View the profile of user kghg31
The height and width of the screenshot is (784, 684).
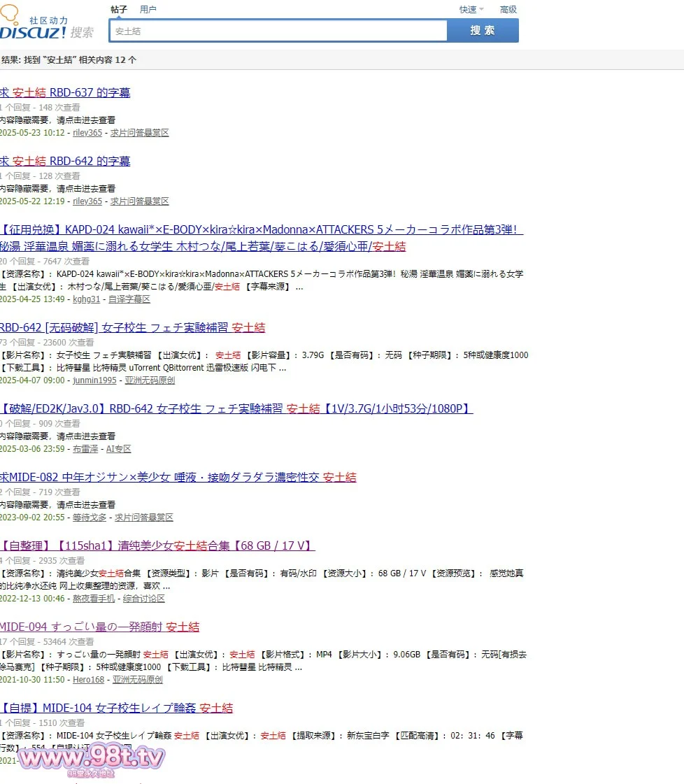(x=87, y=299)
